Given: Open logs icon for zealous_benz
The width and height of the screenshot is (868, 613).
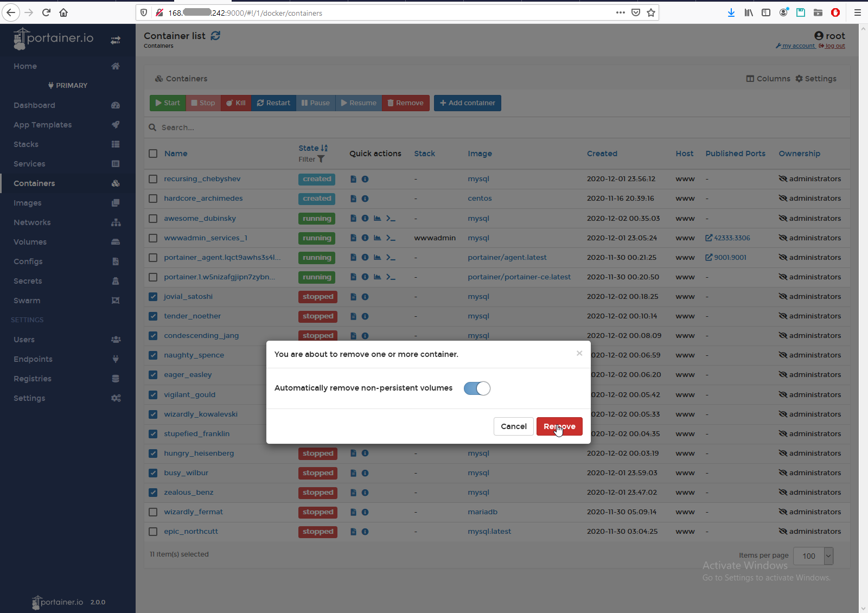Looking at the screenshot, I should point(353,493).
